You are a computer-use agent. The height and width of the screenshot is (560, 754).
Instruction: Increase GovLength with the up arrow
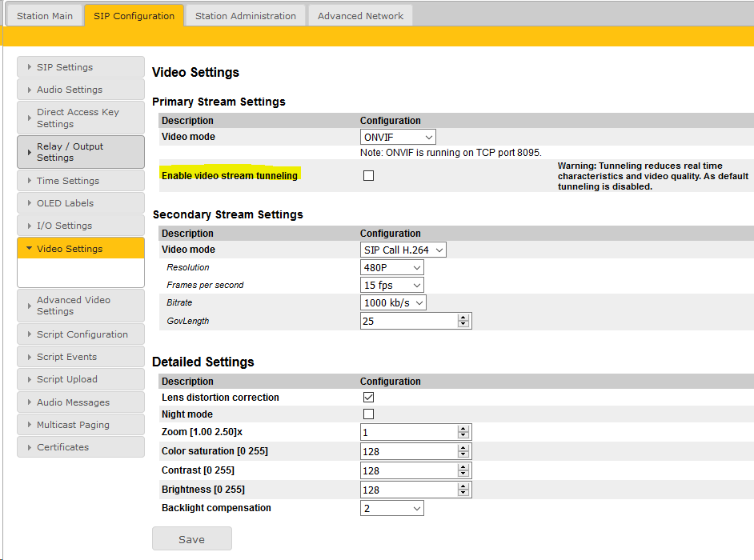click(463, 318)
